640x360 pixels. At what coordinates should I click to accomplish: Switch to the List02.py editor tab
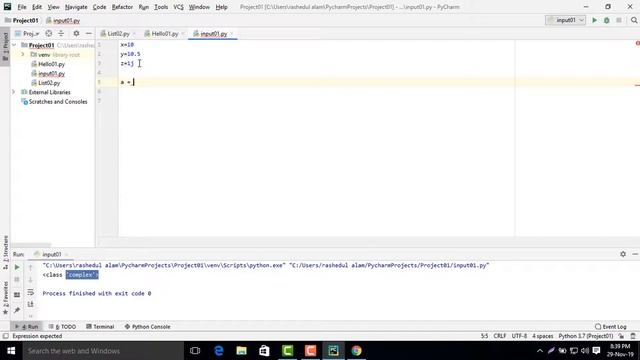tap(118, 34)
